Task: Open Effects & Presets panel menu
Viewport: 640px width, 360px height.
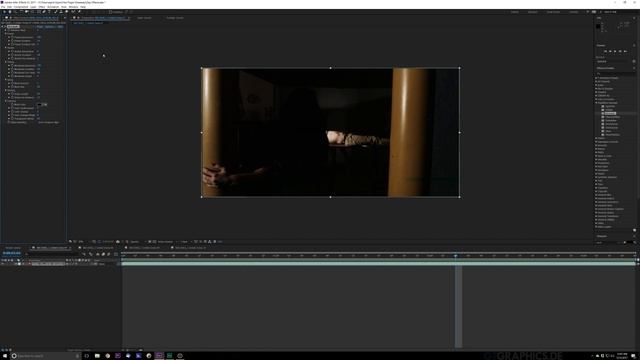Action: [634, 68]
